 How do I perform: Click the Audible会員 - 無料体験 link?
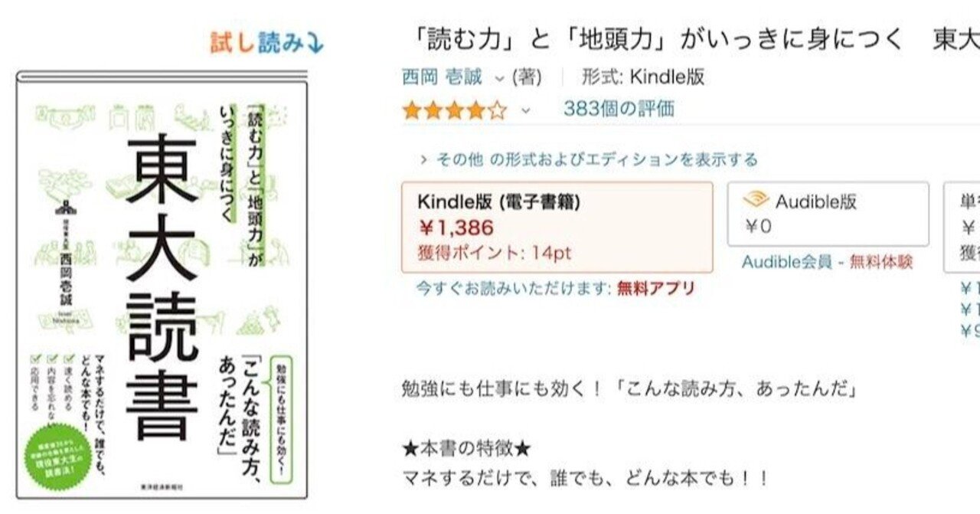(x=827, y=262)
